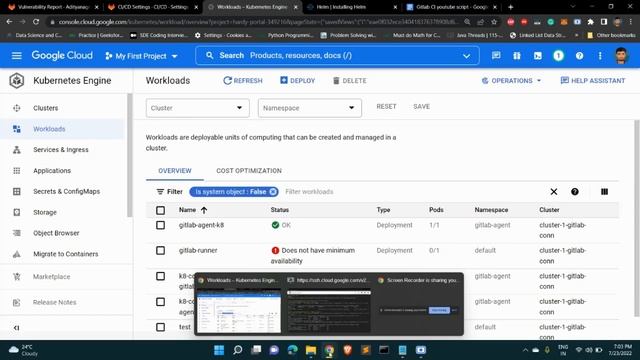Click the Marketplace cart icon
640x360 pixels.
point(17,277)
